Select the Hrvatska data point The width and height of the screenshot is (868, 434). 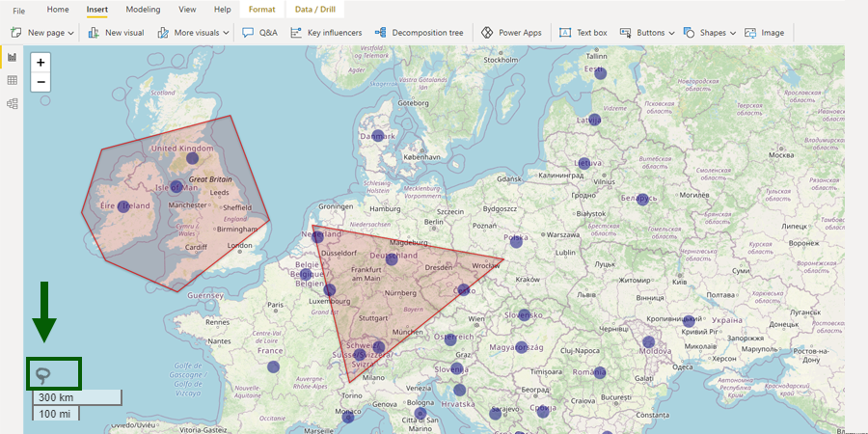[x=459, y=390]
